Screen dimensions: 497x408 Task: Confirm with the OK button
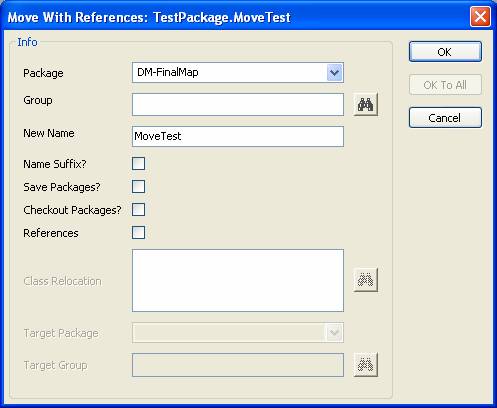coord(445,52)
